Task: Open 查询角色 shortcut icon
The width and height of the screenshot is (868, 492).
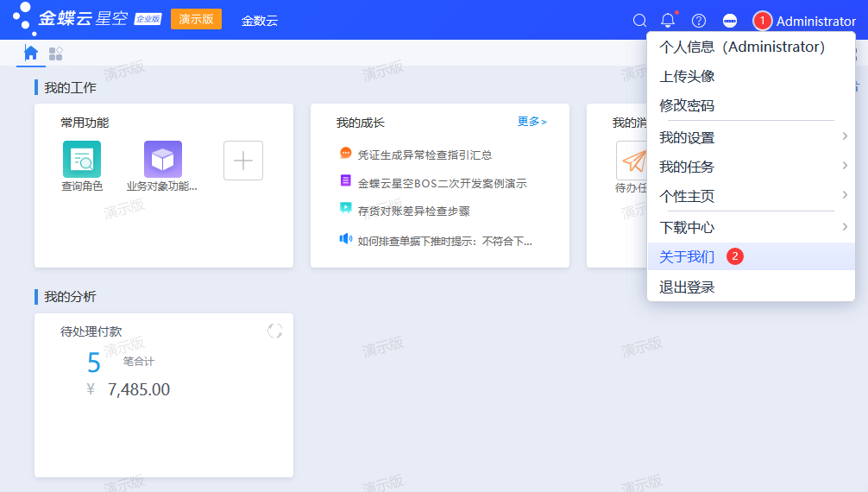Action: click(82, 160)
